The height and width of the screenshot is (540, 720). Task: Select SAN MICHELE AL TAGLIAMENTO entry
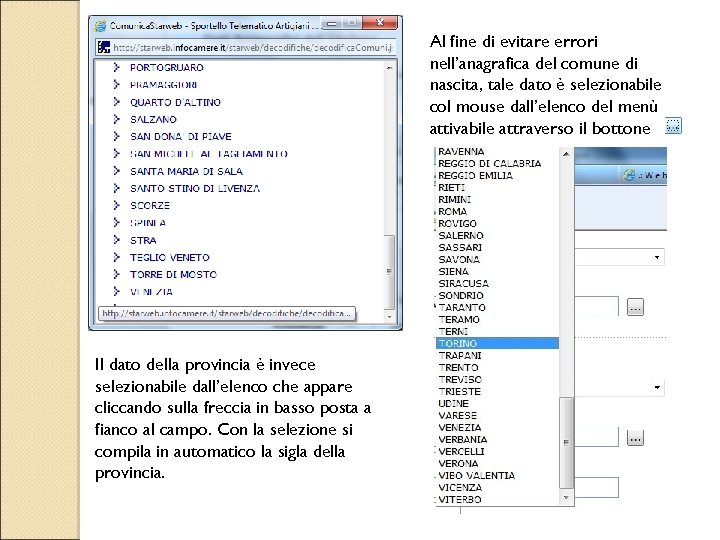coord(209,154)
